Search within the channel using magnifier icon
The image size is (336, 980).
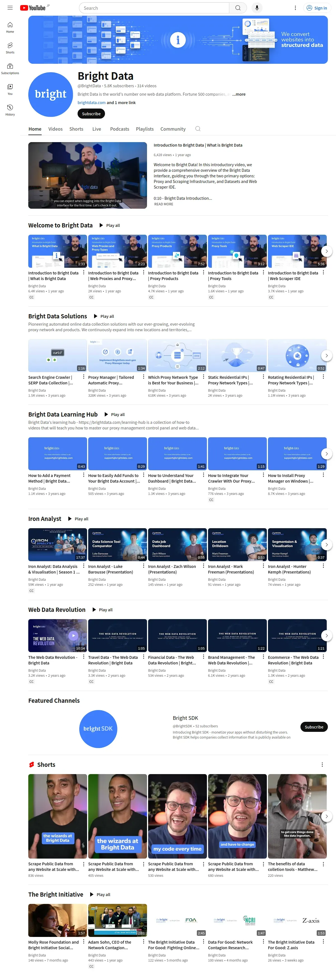[x=198, y=129]
